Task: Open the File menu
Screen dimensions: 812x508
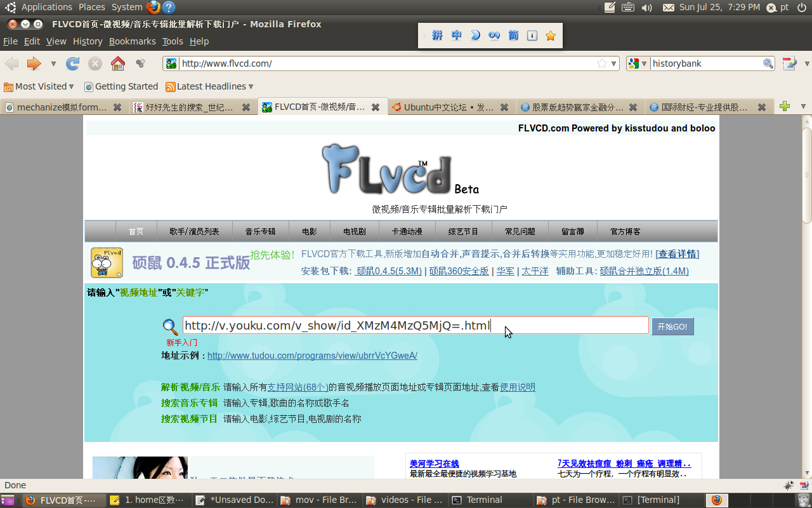Action: coord(10,41)
